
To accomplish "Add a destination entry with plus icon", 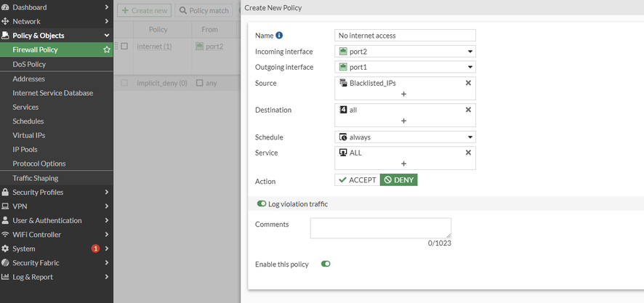I will 403,121.
